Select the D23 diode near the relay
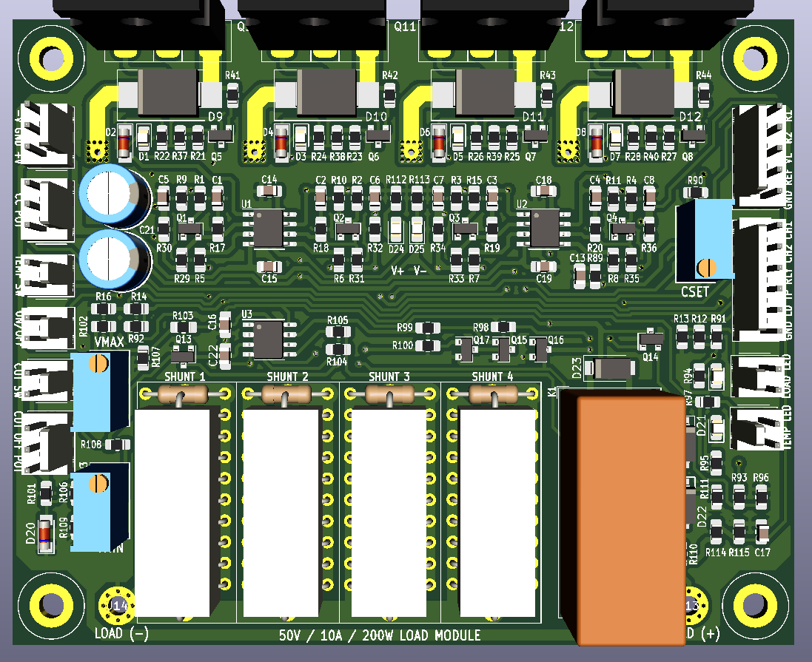Screen dimensions: 812x662 pyautogui.click(x=609, y=367)
